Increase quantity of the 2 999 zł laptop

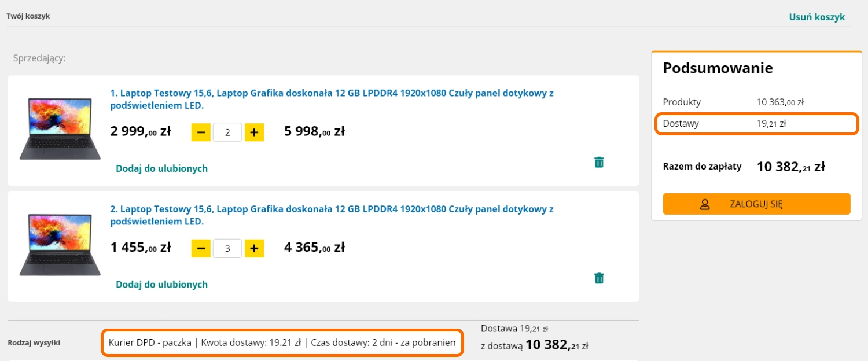(x=254, y=132)
